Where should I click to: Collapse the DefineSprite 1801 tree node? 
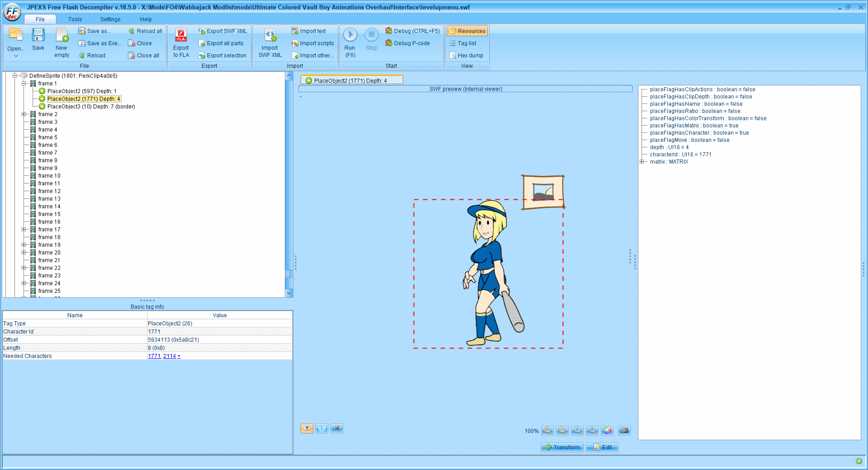[15, 76]
